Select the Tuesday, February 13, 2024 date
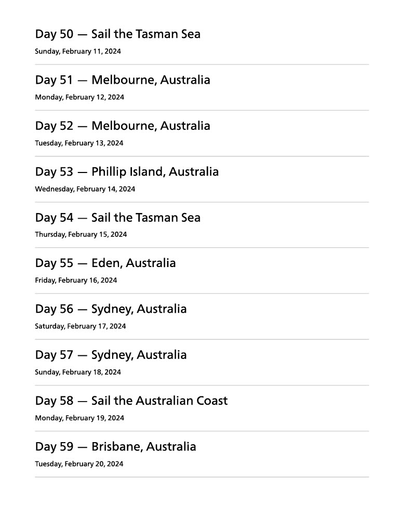 coord(79,143)
